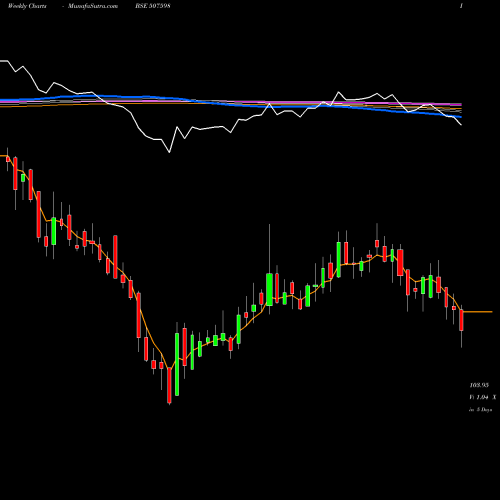Click the '103.95' price value

[x=479, y=385]
